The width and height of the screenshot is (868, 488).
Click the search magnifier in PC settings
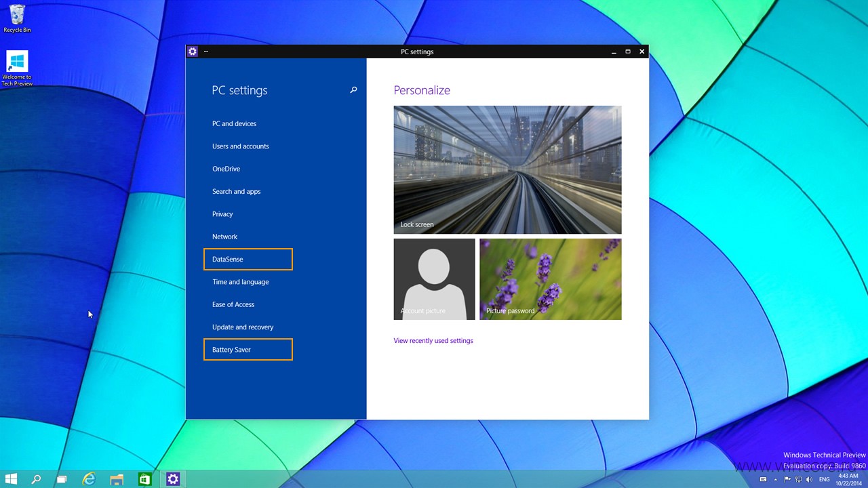coord(353,90)
